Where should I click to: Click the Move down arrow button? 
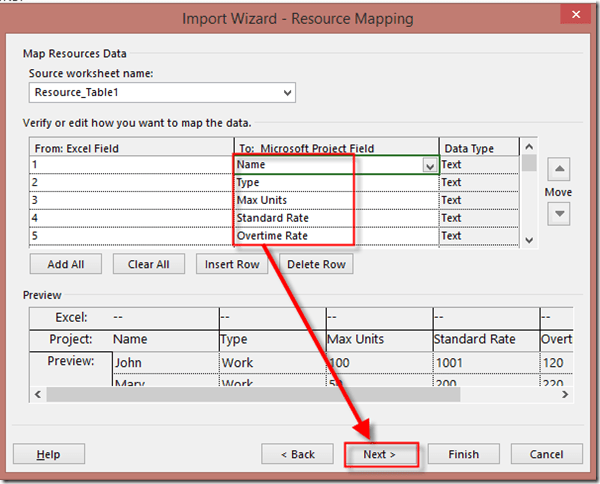click(560, 214)
